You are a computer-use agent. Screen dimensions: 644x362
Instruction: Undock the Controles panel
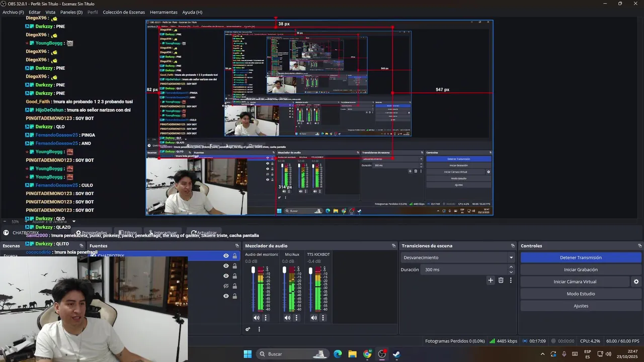pyautogui.click(x=639, y=246)
